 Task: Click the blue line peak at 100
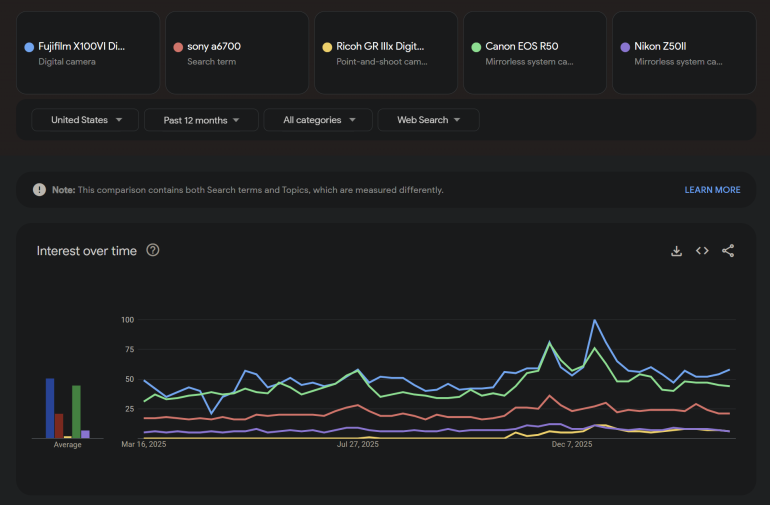pyautogui.click(x=594, y=320)
